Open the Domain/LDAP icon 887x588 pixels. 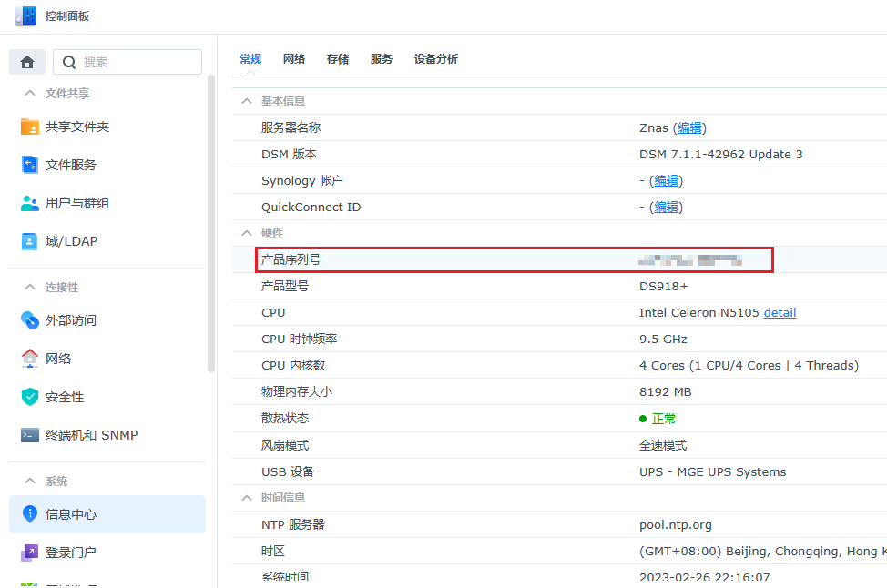pos(29,241)
